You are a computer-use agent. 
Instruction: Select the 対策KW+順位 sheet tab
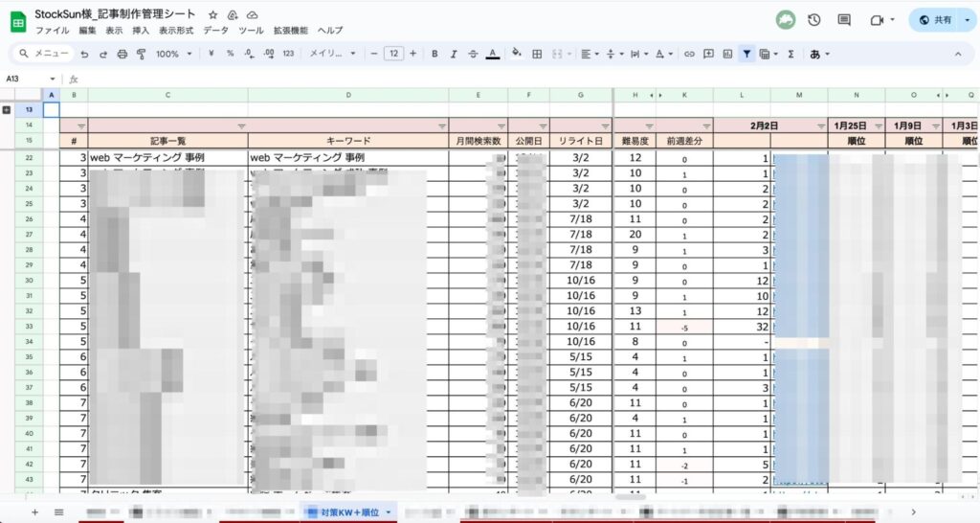pos(349,512)
